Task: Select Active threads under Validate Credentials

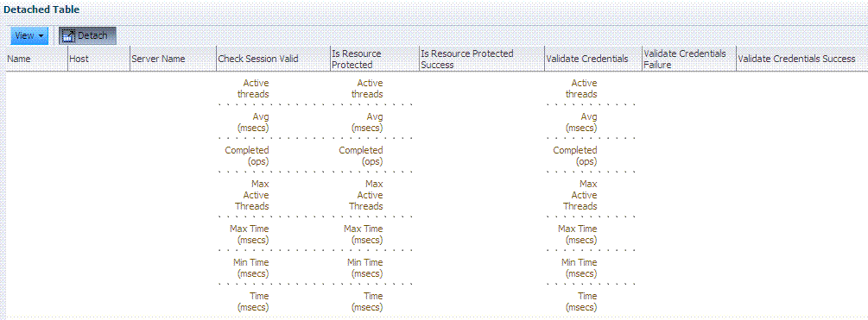Action: [x=582, y=89]
